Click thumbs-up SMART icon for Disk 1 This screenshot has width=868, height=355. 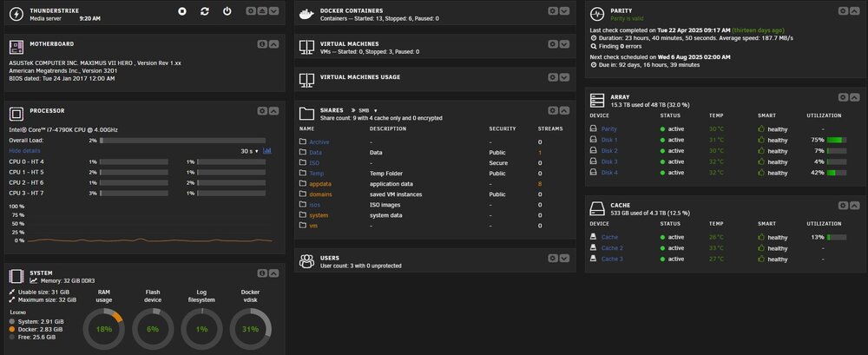pyautogui.click(x=761, y=140)
